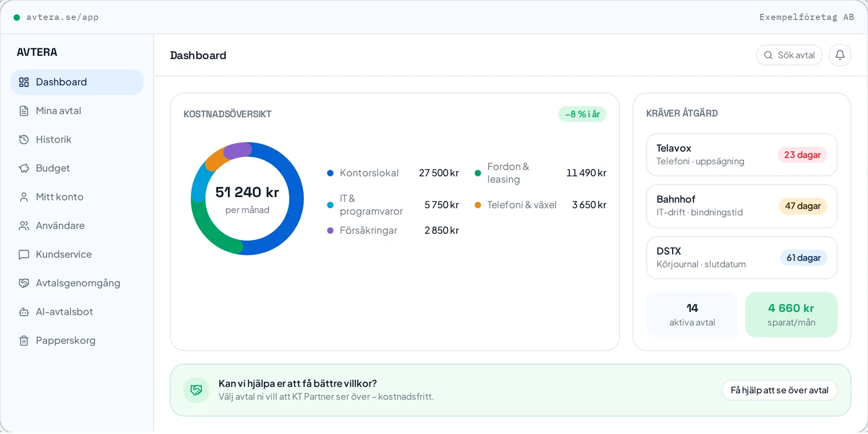Open the Bahnhof action card
Screen dimensions: 868x434
coord(742,206)
